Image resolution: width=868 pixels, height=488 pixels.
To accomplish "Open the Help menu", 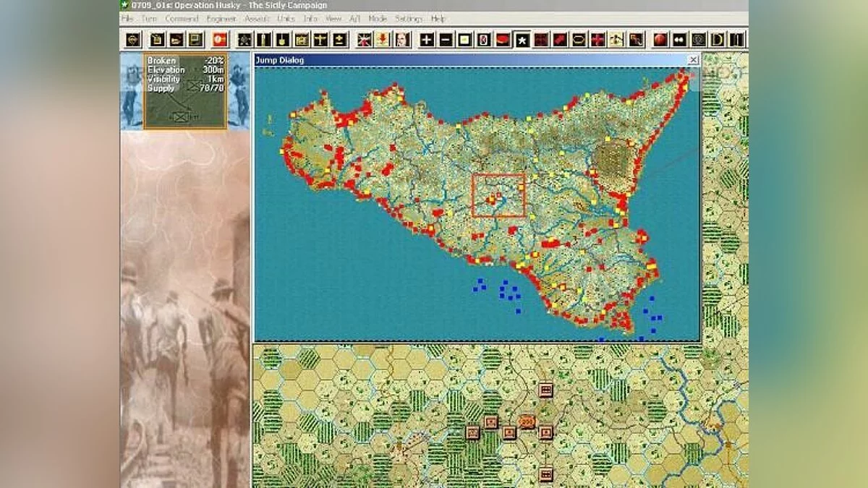I will (x=438, y=18).
